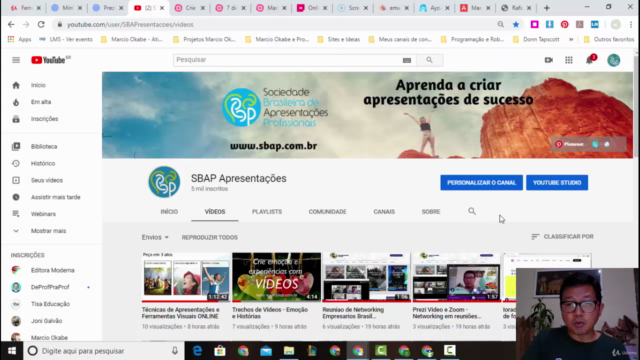This screenshot has width=640, height=360.
Task: Click the YouTube search magnifier button
Action: coord(429,60)
